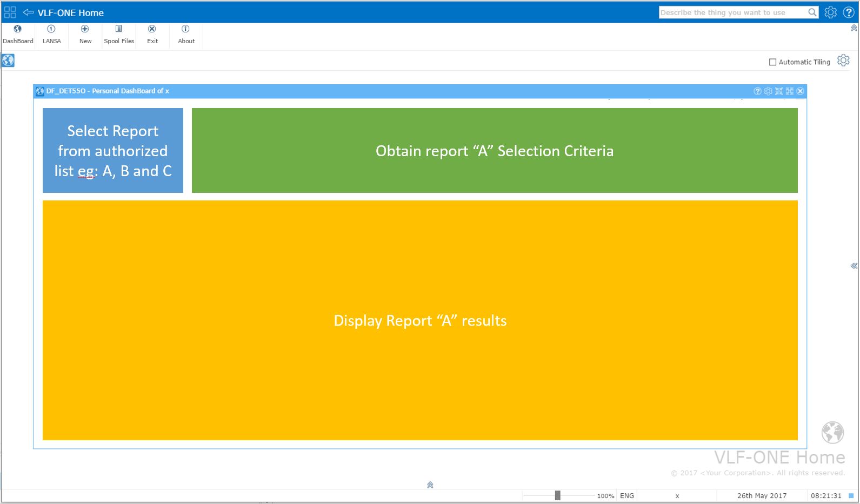Open the About toolbar item

[186, 35]
